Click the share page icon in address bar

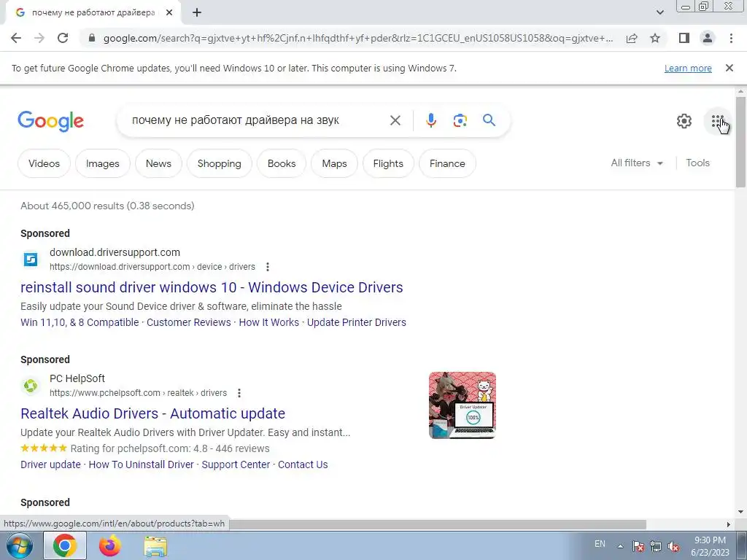pyautogui.click(x=632, y=38)
